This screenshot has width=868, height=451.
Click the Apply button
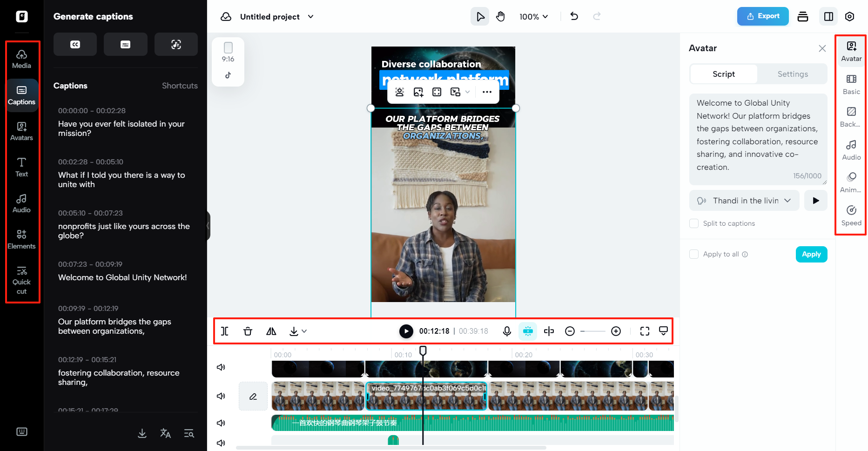click(x=811, y=254)
